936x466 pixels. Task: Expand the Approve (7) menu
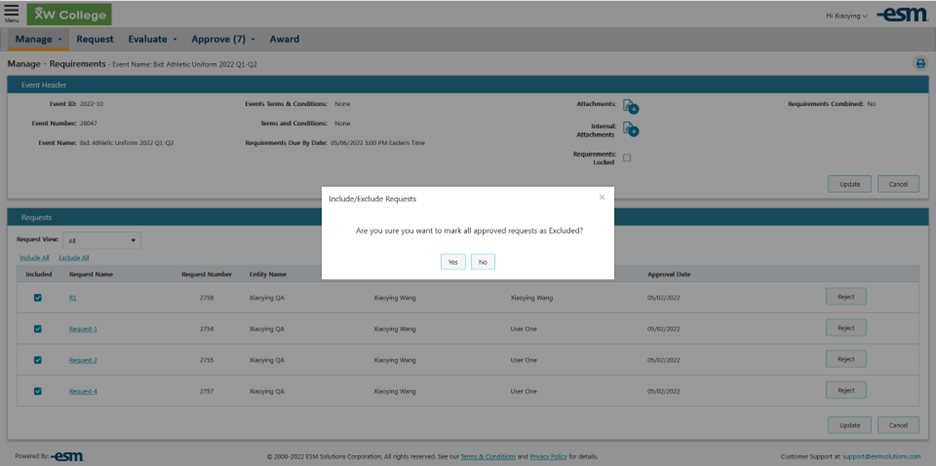coord(223,39)
